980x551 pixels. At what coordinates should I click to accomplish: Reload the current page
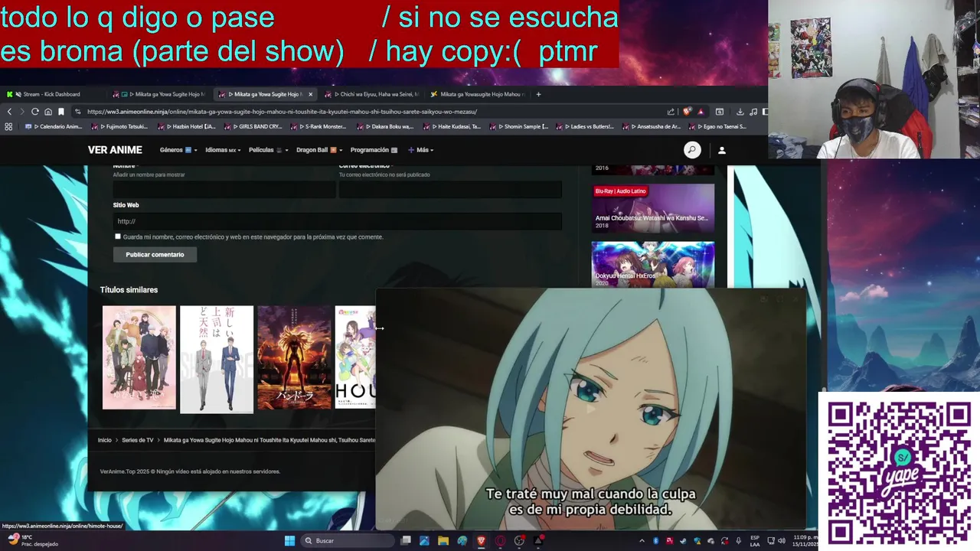34,112
